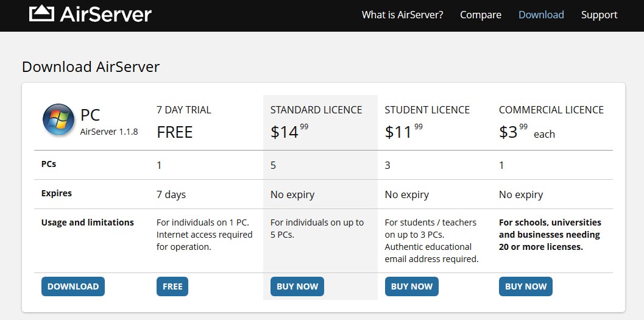This screenshot has width=644, height=320.
Task: Click the AirServer logo icon
Action: 41,13
